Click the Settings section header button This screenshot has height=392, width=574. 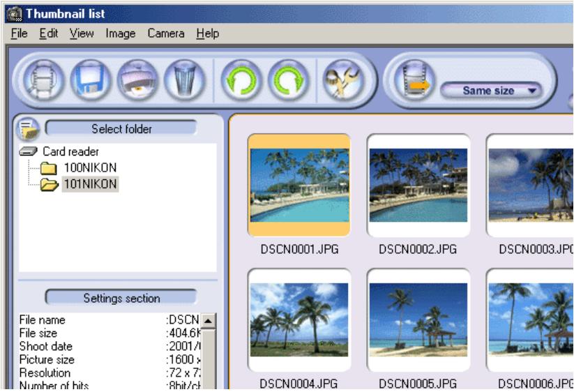(x=121, y=298)
